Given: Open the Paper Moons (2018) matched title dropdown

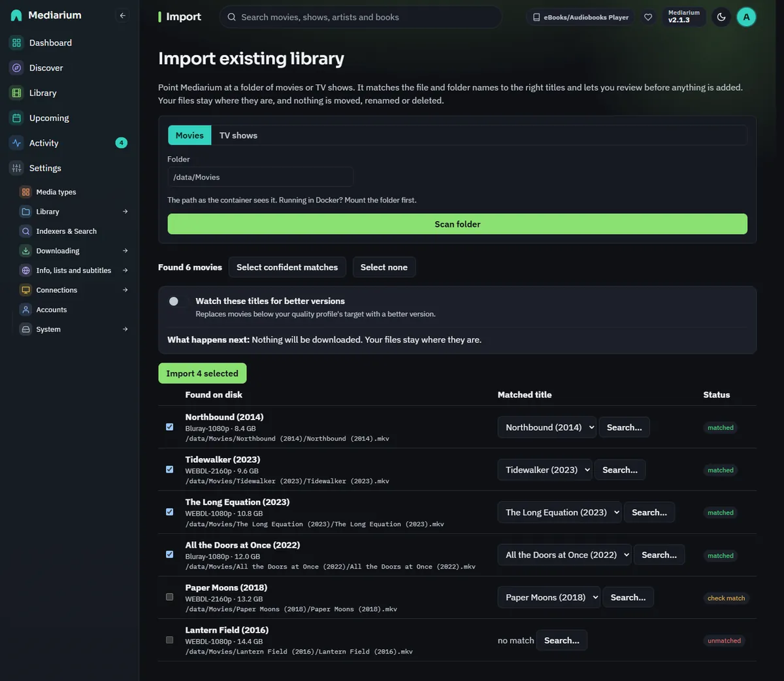Looking at the screenshot, I should (x=549, y=597).
